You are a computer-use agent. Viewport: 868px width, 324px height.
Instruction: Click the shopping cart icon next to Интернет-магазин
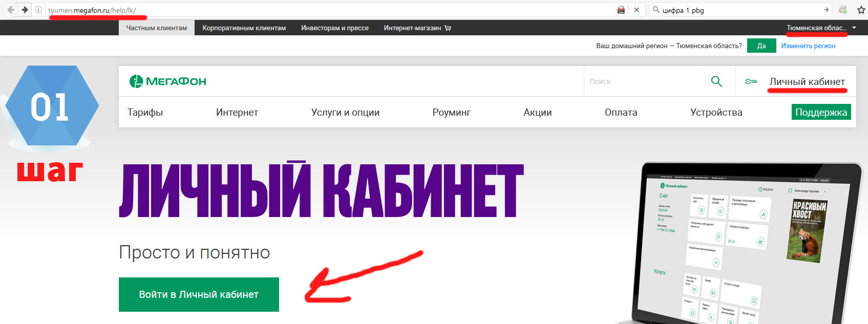(448, 28)
